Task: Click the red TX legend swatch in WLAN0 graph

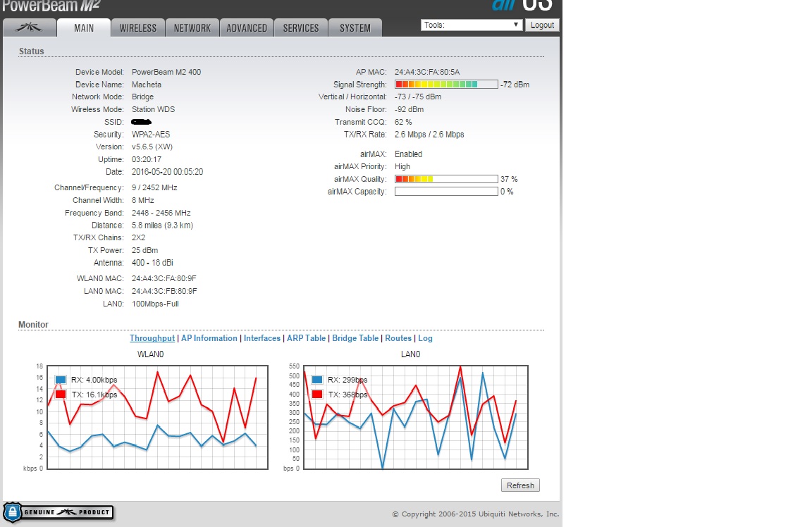Action: pyautogui.click(x=61, y=395)
